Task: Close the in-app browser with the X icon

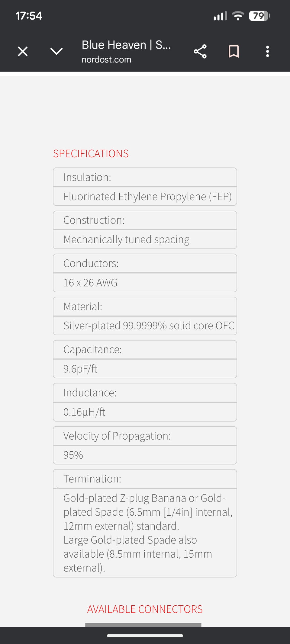Action: (23, 51)
